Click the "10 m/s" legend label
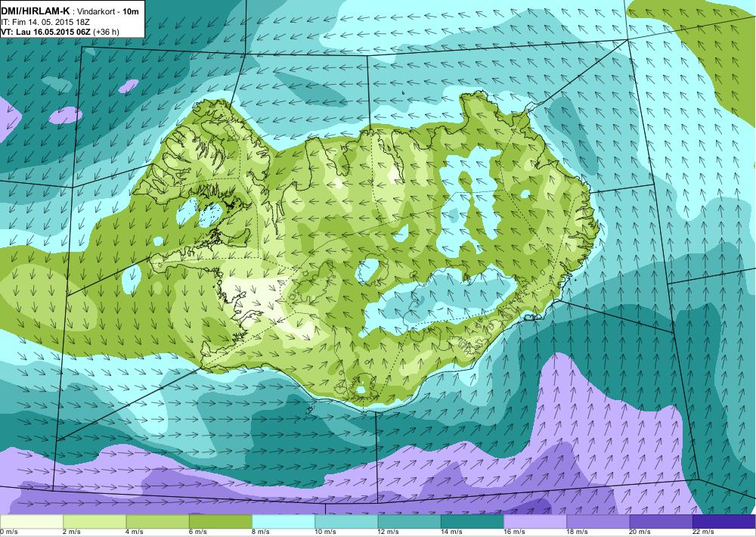Viewport: 756px width, 537px height. pos(325,532)
